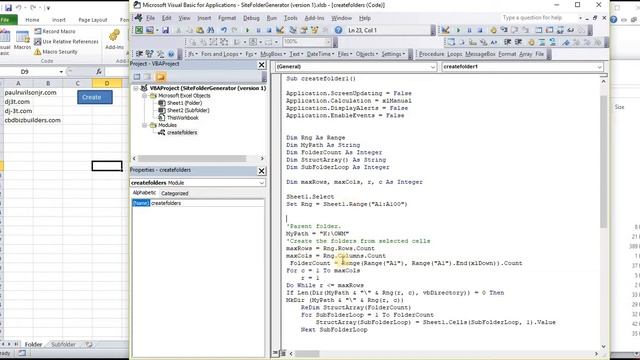Open Quick Watch glasses icon on the Debug toolbar
This screenshot has height=360, width=640.
click(x=571, y=30)
